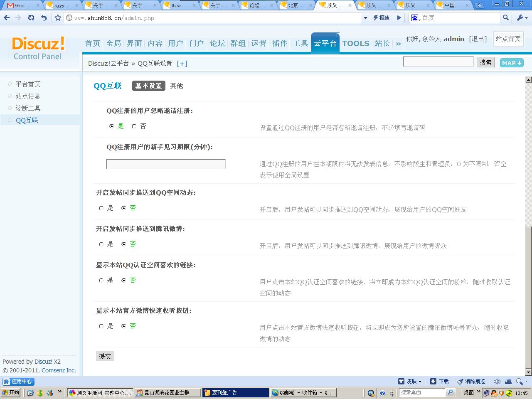Open the 论坛 admin menu
Image resolution: width=532 pixels, height=399 pixels.
(217, 43)
